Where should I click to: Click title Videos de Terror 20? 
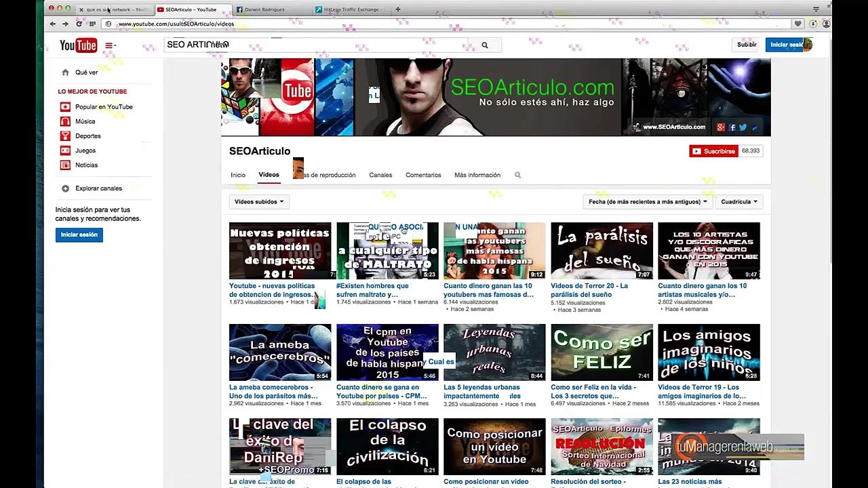589,290
